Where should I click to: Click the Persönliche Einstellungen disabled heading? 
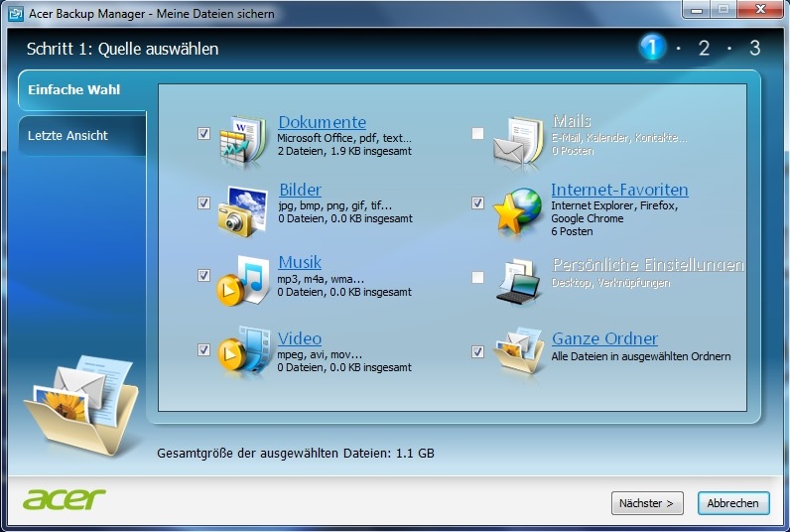(x=648, y=264)
